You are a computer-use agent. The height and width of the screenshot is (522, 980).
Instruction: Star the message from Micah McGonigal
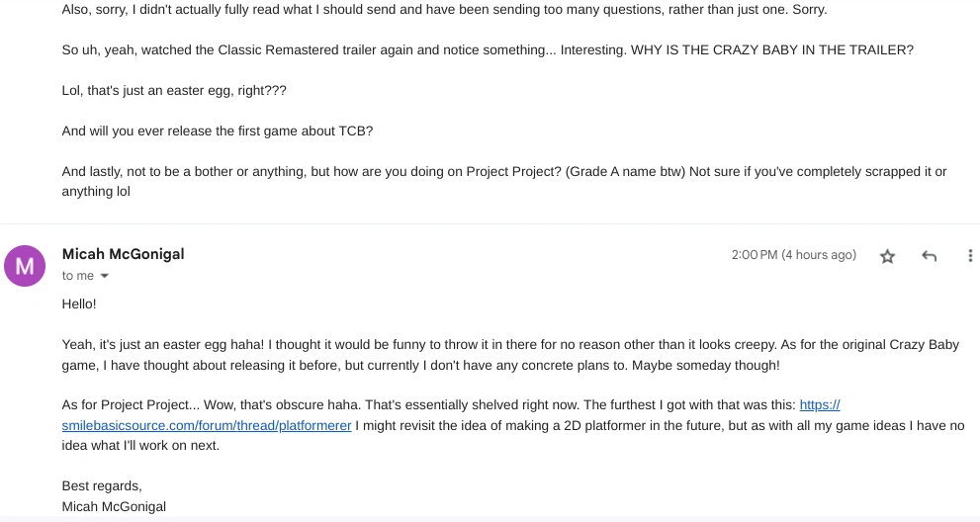pyautogui.click(x=887, y=256)
